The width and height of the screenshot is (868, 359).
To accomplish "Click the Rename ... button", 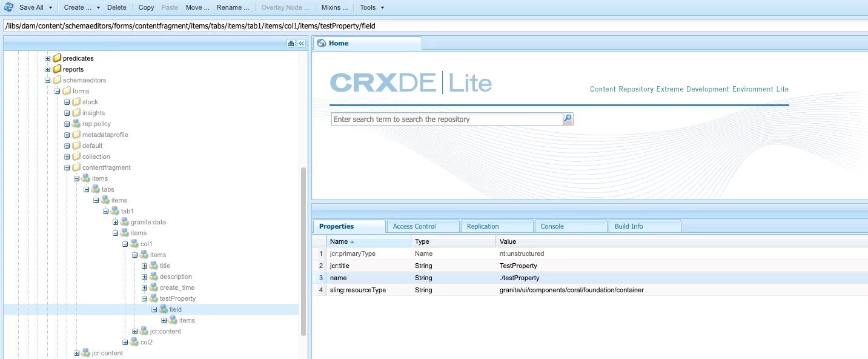I will 233,7.
